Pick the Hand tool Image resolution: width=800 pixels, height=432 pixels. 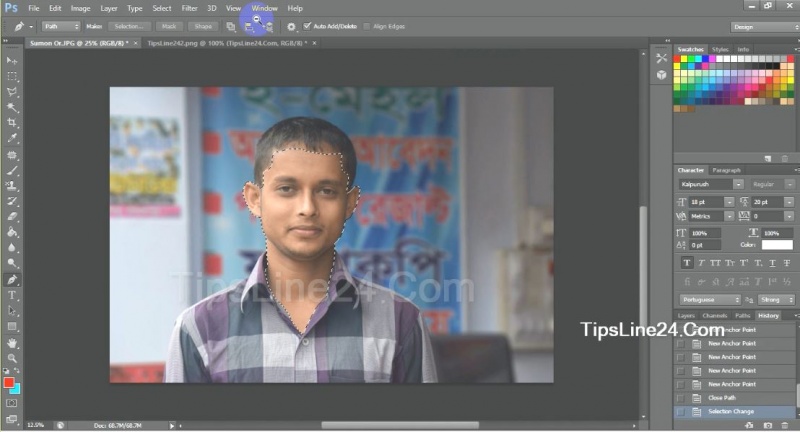tap(12, 342)
